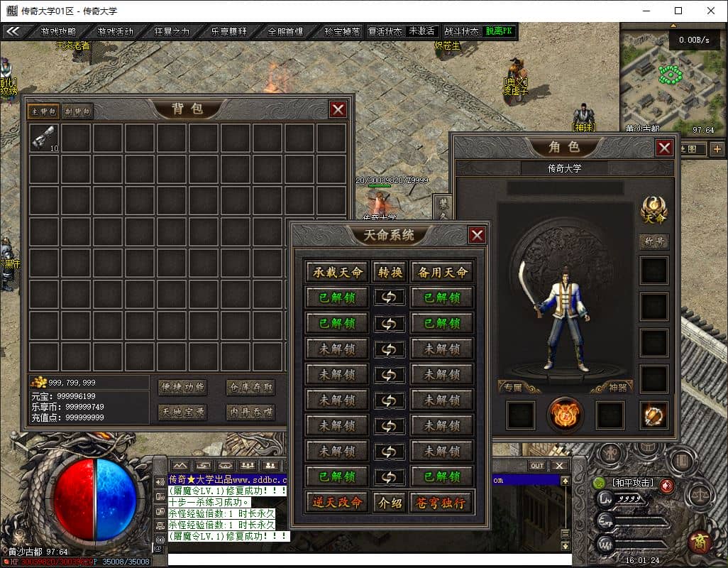Close the 角色 window
728x568 pixels.
point(664,148)
